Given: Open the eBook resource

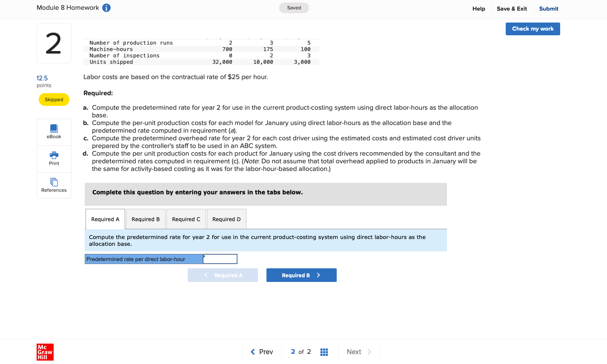Looking at the screenshot, I should click(x=54, y=131).
